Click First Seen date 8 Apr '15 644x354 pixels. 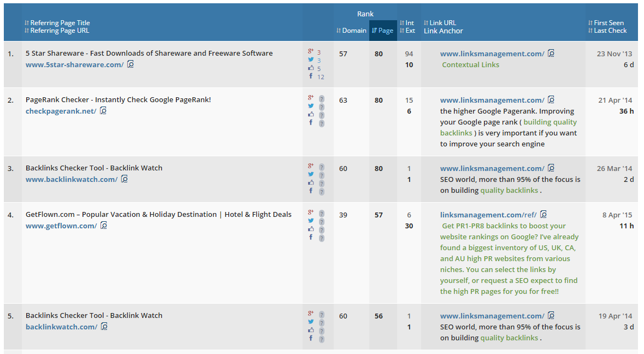tap(617, 215)
